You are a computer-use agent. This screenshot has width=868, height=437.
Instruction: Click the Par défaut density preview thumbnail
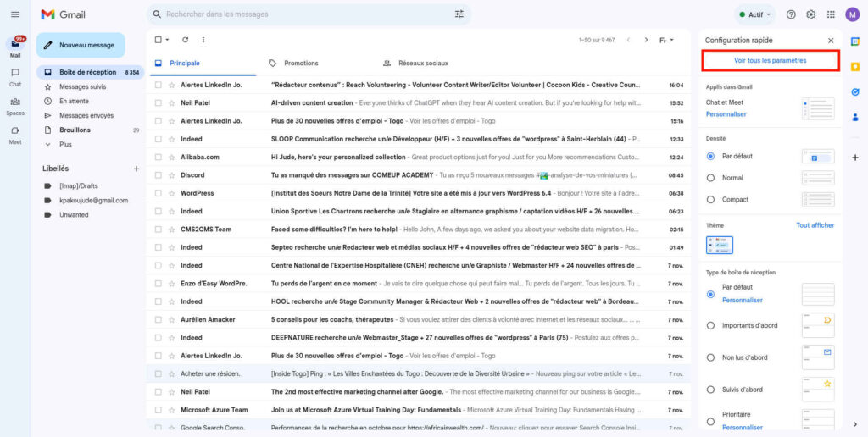point(818,157)
